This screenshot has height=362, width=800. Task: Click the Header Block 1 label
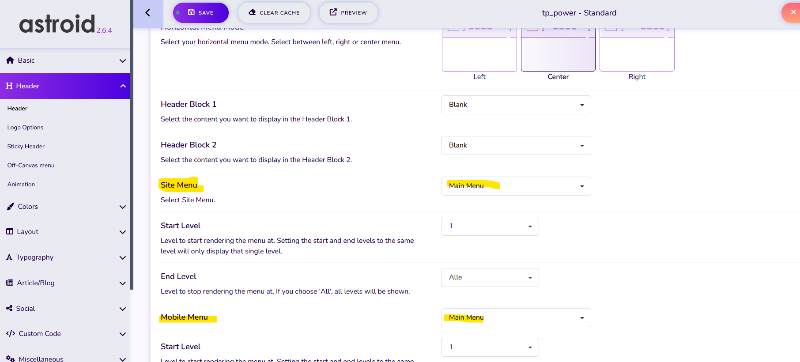tap(188, 104)
